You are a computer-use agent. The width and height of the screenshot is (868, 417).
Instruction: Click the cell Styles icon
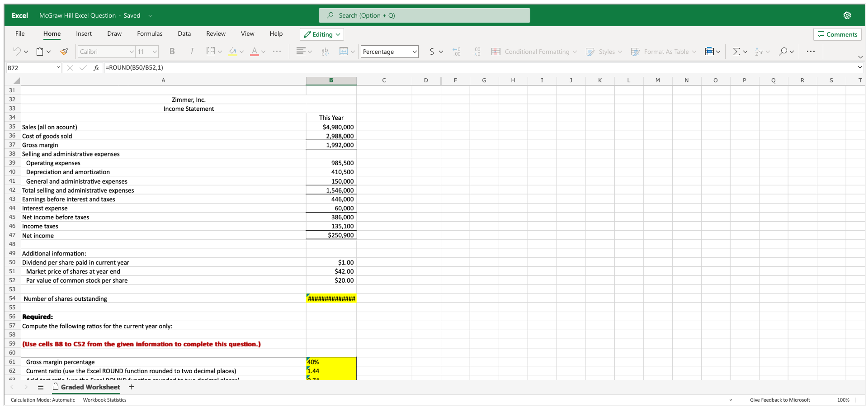click(x=590, y=52)
